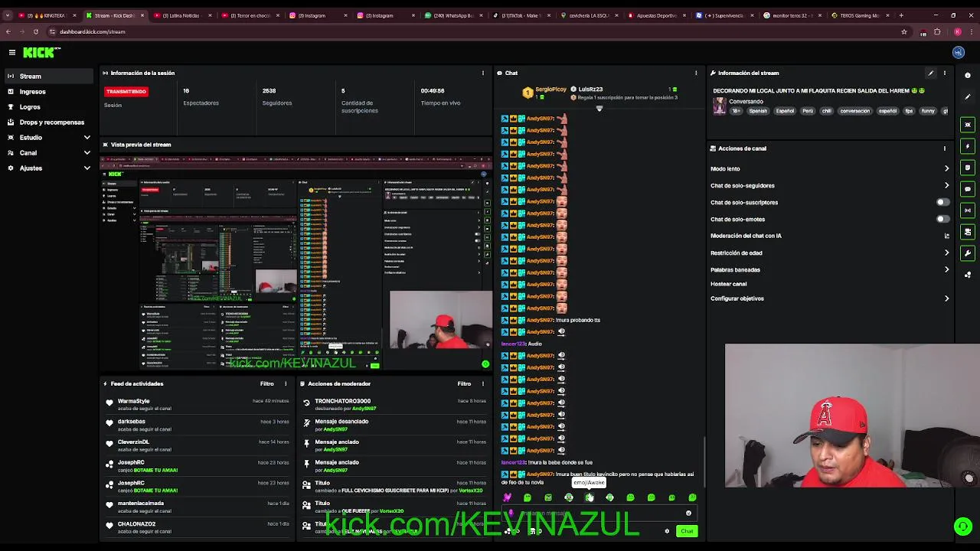The width and height of the screenshot is (980, 551).
Task: Open the user avatar in the Kick header
Action: click(959, 52)
